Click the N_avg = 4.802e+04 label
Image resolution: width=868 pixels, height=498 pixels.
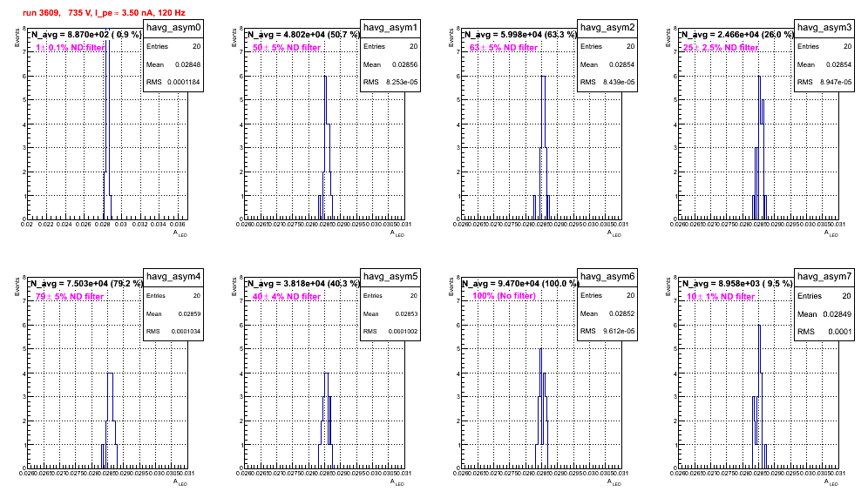click(302, 34)
